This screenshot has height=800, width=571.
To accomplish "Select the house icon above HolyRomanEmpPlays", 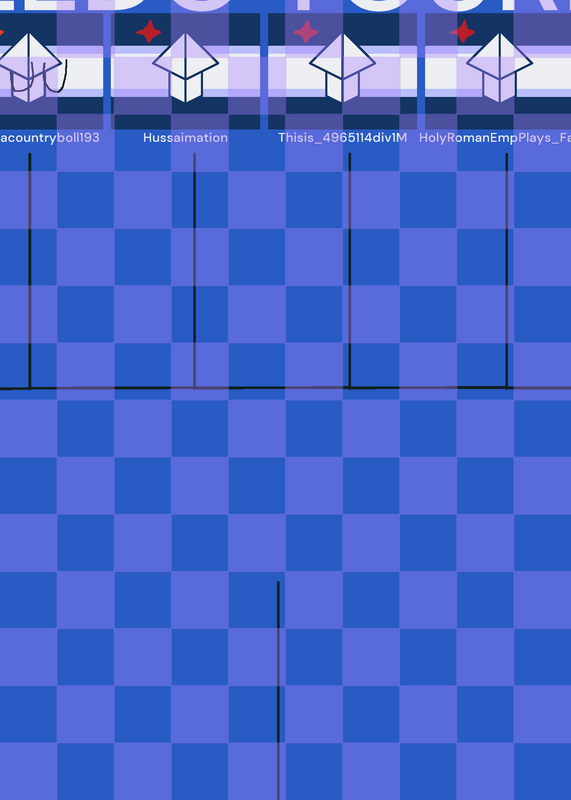I will click(x=500, y=68).
